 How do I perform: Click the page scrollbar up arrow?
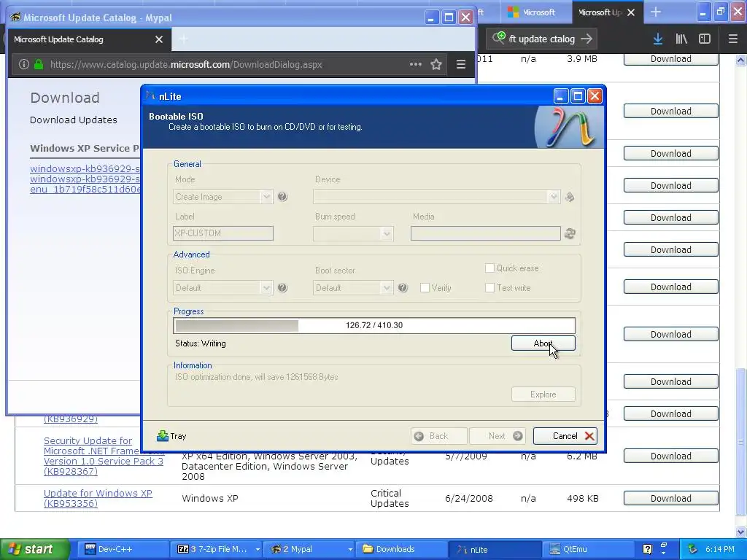click(740, 60)
